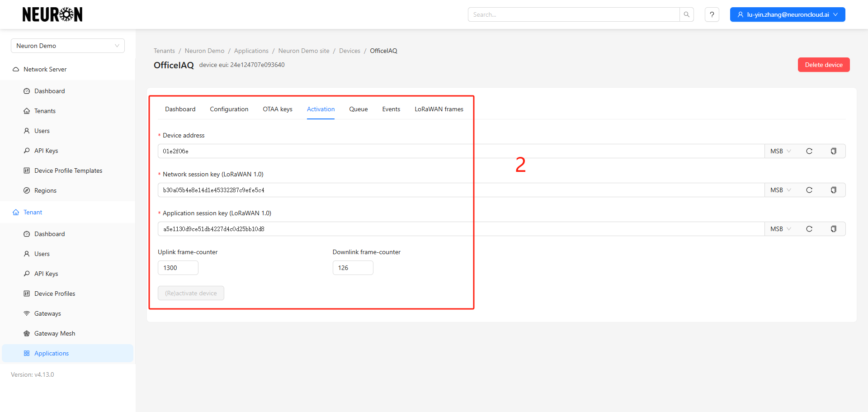Click the Gateway Mesh icon
The image size is (868, 412).
tap(27, 333)
